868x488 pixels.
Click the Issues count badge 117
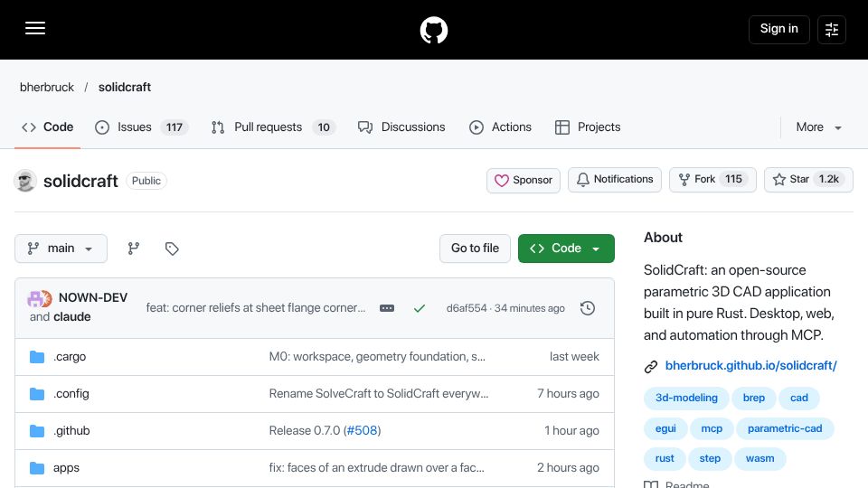[x=175, y=127]
